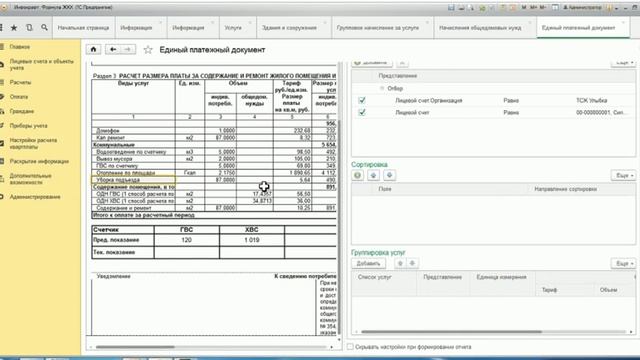The height and width of the screenshot is (360, 640).
Task: Collapse the Отбор tree group
Action: [x=382, y=88]
